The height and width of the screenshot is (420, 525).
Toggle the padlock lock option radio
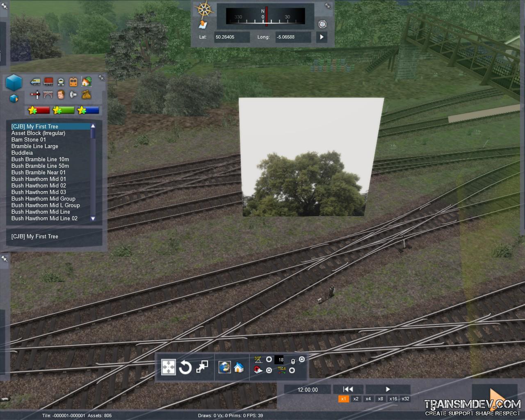[302, 359]
